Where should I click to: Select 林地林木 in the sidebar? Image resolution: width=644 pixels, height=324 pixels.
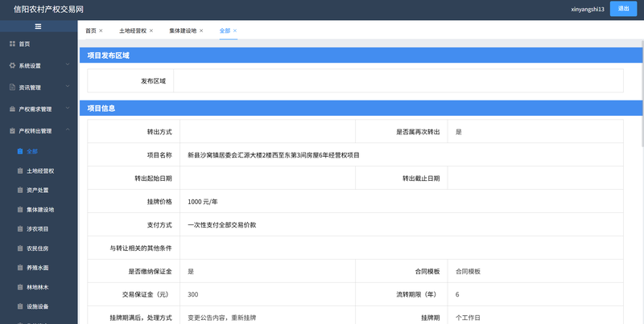tap(38, 286)
